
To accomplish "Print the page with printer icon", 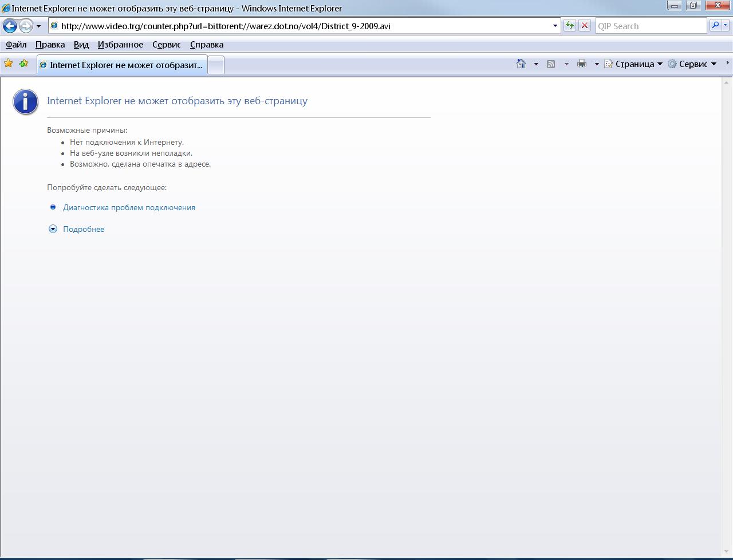I will tap(582, 64).
